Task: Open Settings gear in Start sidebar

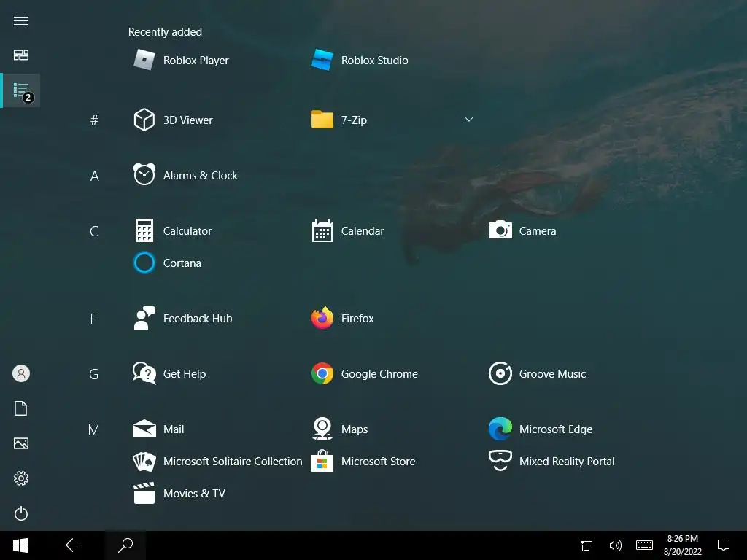Action: [x=21, y=478]
